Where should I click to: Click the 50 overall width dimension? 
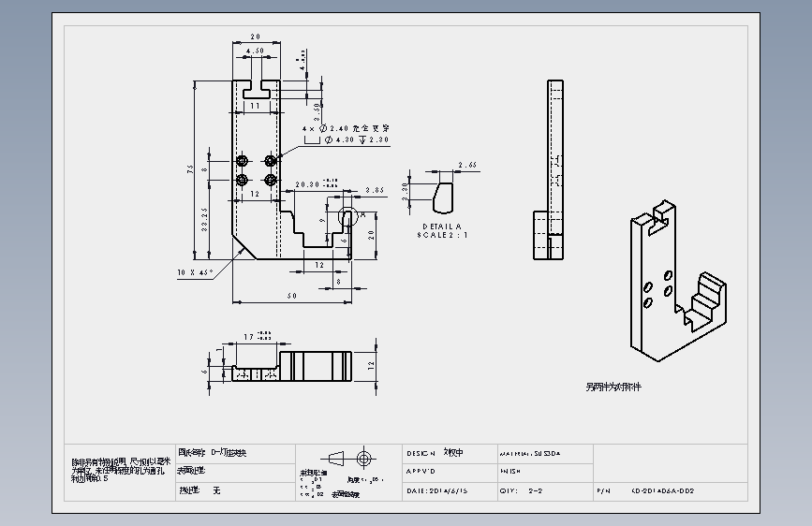(x=291, y=296)
